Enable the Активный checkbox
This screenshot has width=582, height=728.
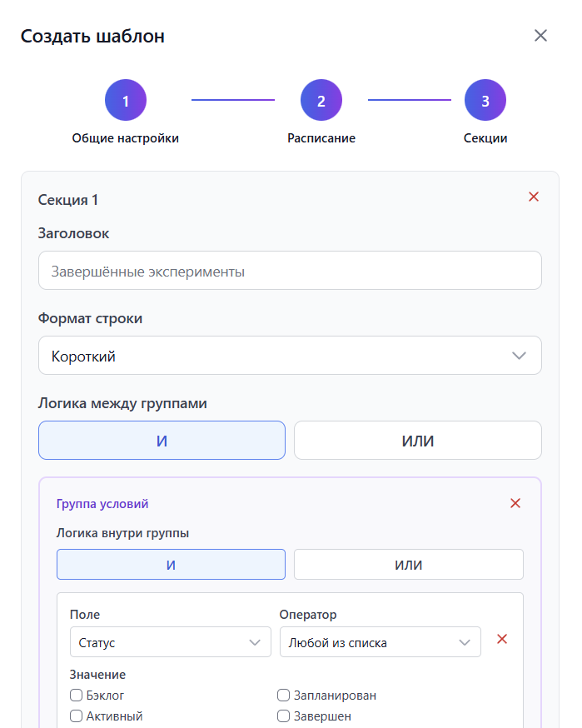click(x=76, y=716)
